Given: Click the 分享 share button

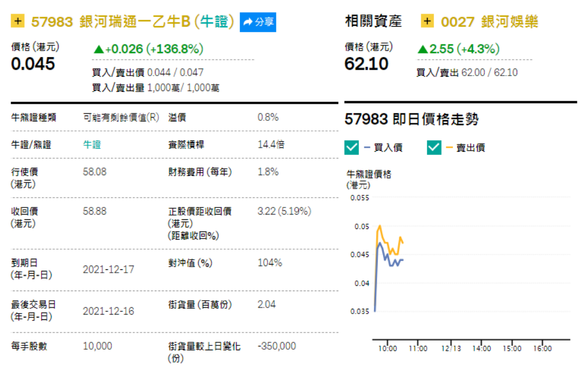Looking at the screenshot, I should 258,22.
